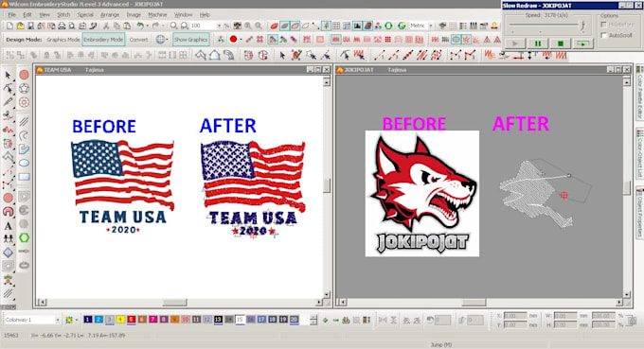Image resolution: width=644 pixels, height=349 pixels.
Task: Toggle the gray leaf view icon
Action: tap(285, 26)
